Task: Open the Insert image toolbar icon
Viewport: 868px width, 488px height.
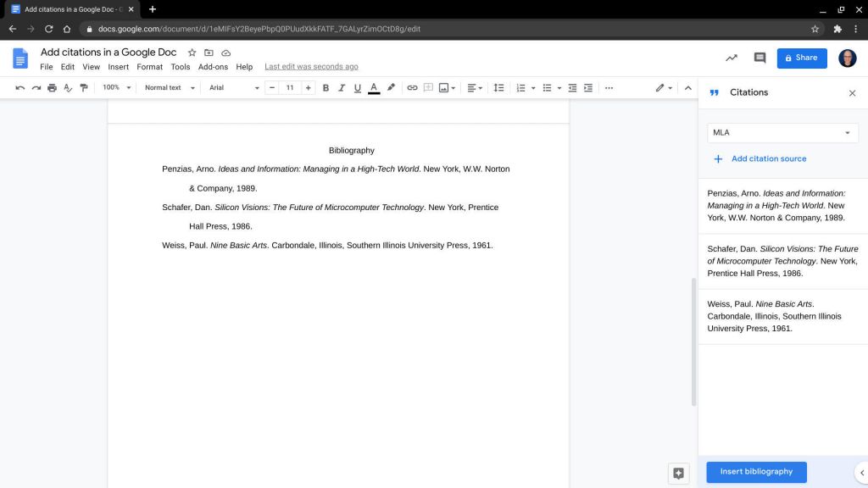Action: click(x=443, y=87)
